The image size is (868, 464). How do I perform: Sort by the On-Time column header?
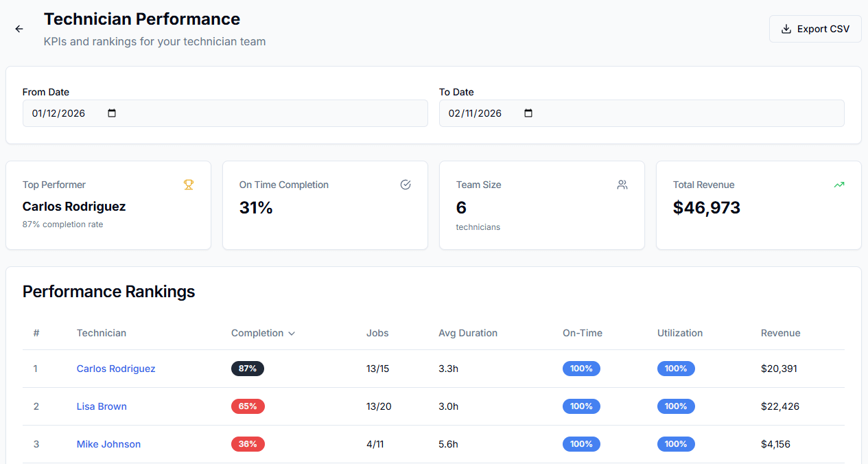click(x=582, y=333)
